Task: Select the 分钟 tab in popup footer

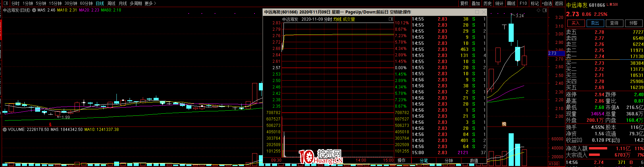Action: pyautogui.click(x=449, y=161)
